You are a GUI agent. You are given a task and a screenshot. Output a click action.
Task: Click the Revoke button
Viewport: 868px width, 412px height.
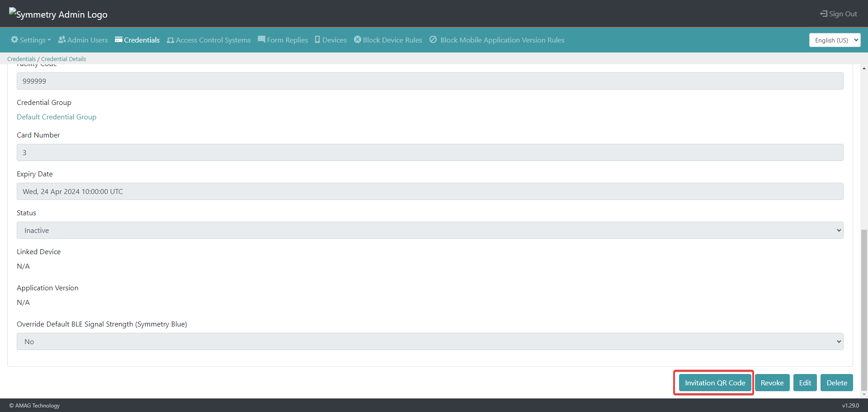[x=772, y=383]
